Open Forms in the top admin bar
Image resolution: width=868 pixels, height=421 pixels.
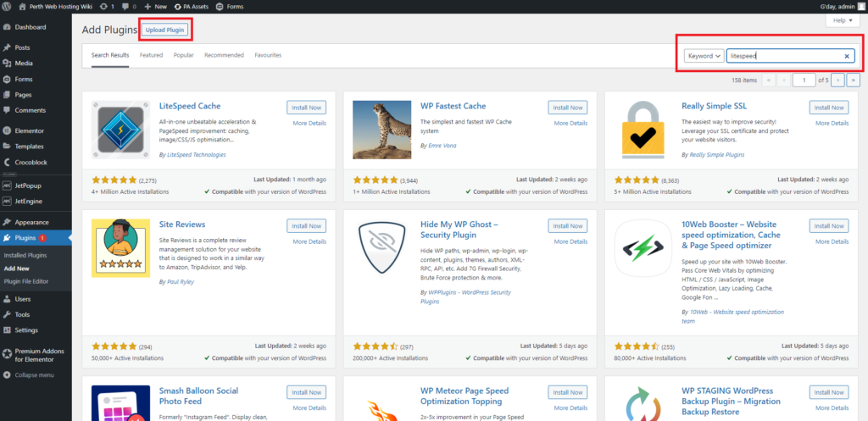coord(230,7)
